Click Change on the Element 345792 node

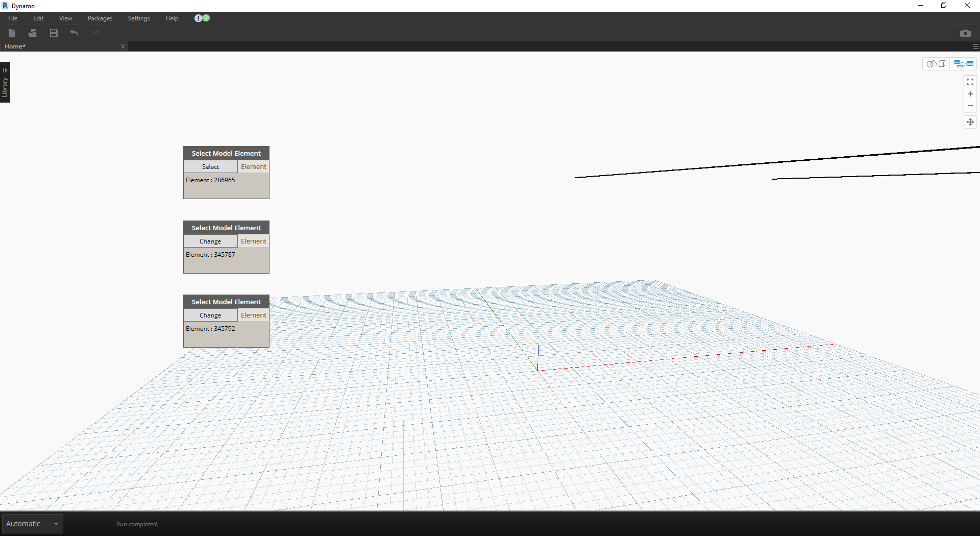click(x=210, y=315)
